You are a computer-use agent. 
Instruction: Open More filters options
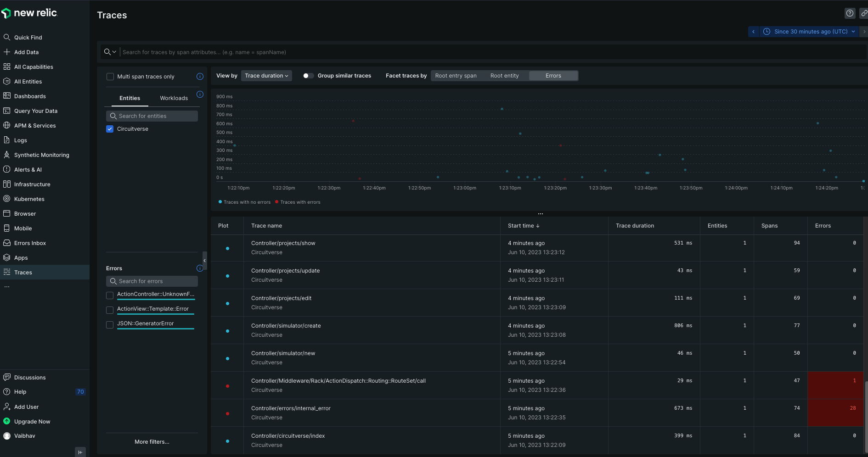(152, 441)
